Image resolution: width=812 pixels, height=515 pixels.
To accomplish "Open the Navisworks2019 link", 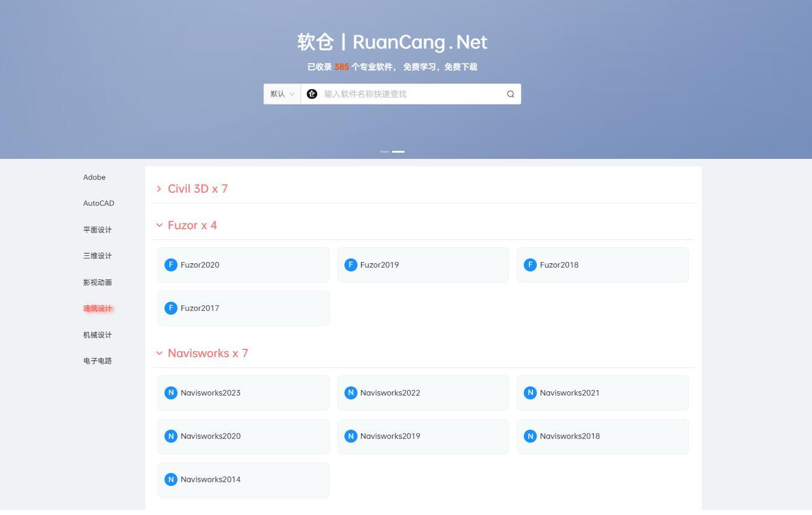I will 423,436.
